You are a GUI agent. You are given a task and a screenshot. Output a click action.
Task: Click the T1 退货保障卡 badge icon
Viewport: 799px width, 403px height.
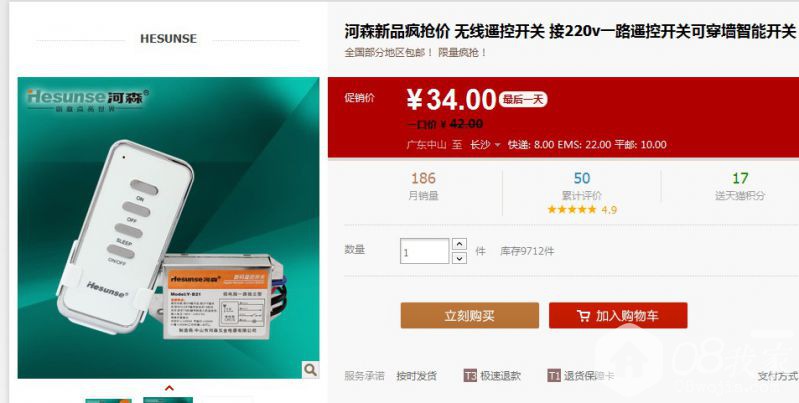[x=554, y=376]
